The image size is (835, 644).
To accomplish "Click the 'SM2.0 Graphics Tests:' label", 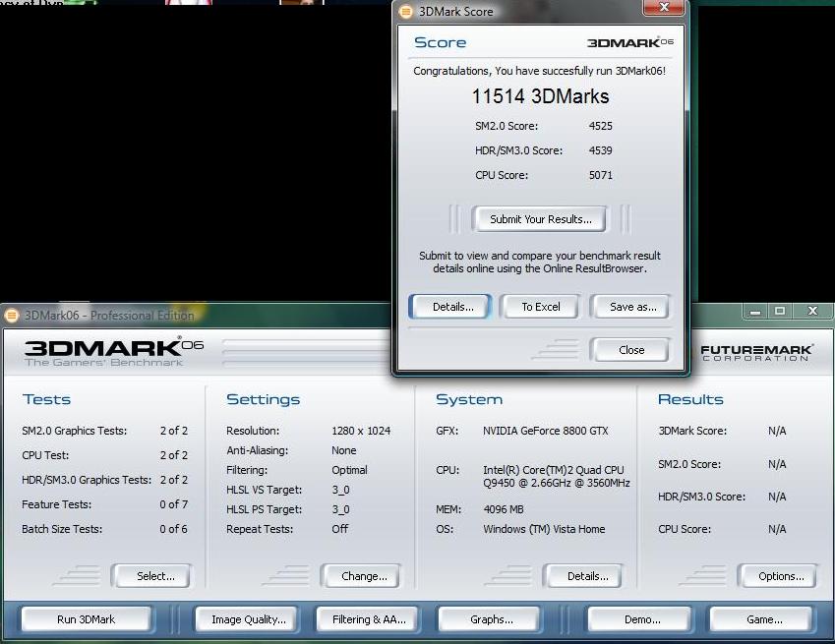I will coord(75,431).
